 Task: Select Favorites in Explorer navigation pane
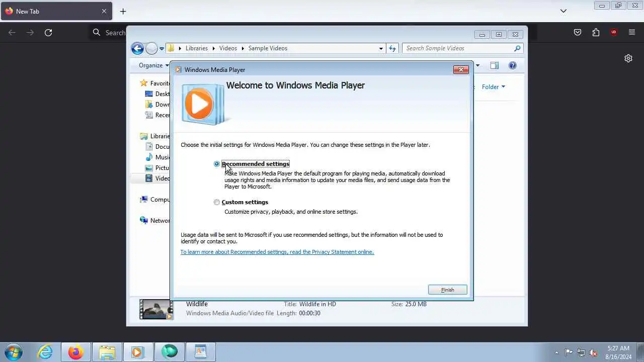coord(155,83)
